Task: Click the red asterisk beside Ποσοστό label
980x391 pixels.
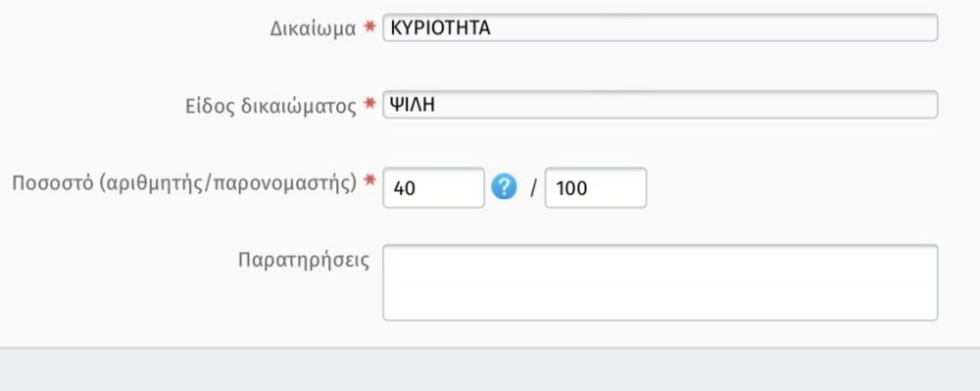Action: click(x=370, y=180)
